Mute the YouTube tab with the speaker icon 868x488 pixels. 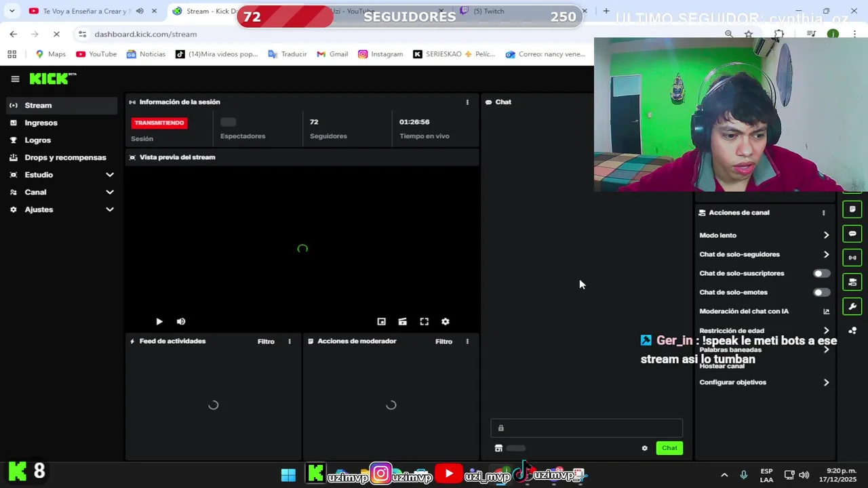[x=140, y=11]
